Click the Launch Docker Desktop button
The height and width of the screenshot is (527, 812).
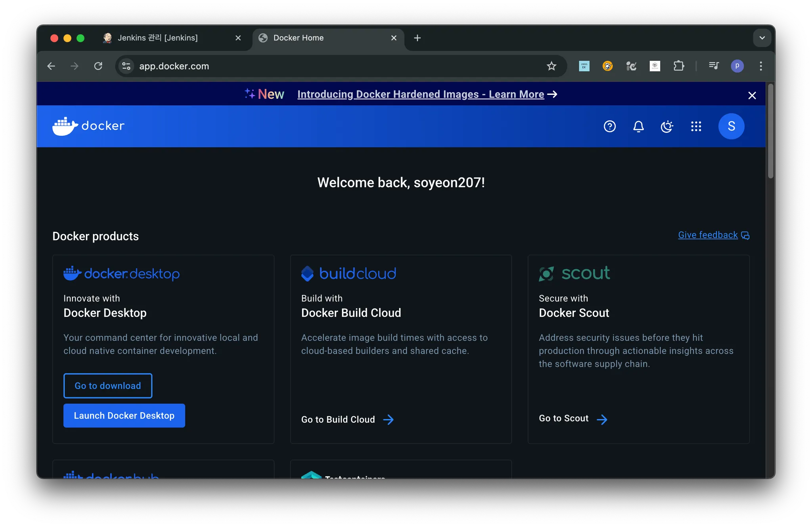pyautogui.click(x=124, y=415)
